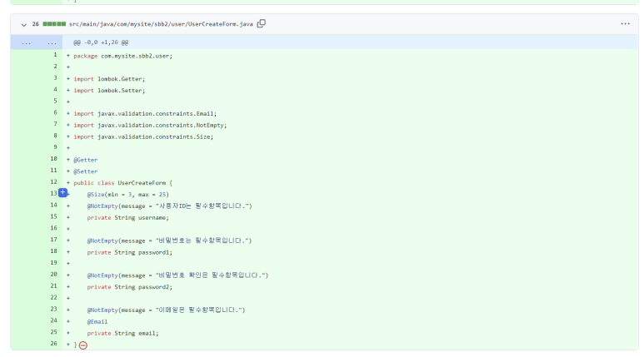Click the package com.mysite.sbb2.user line
The width and height of the screenshot is (644, 357).
tap(122, 56)
